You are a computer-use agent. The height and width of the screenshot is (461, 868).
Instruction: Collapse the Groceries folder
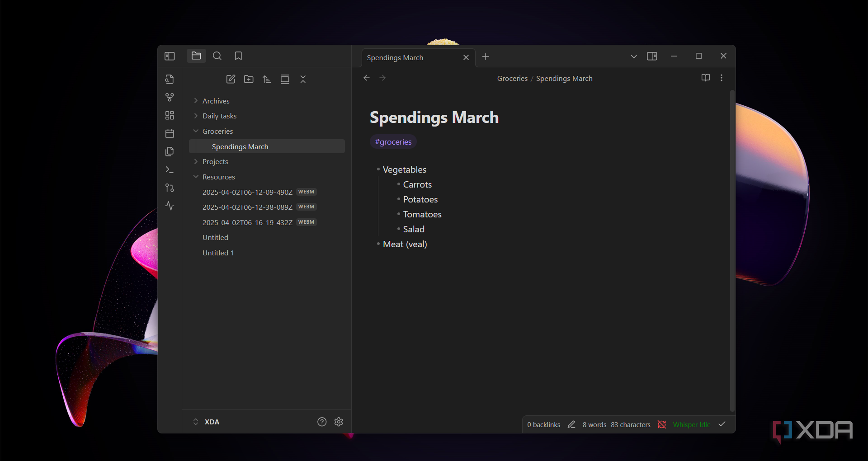coord(267,131)
